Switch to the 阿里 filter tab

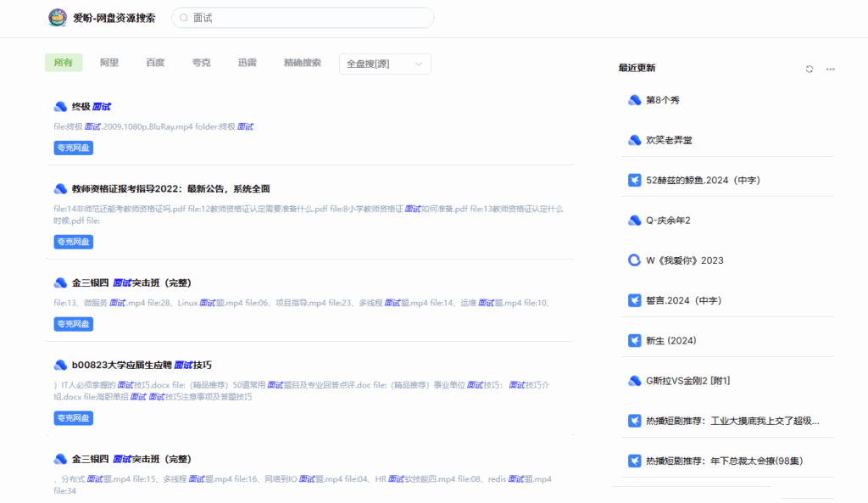(109, 63)
